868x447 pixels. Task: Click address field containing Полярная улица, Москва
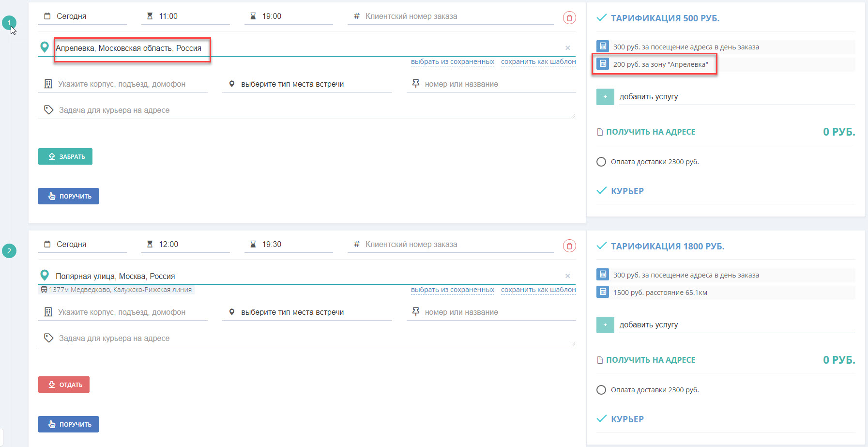tap(308, 276)
